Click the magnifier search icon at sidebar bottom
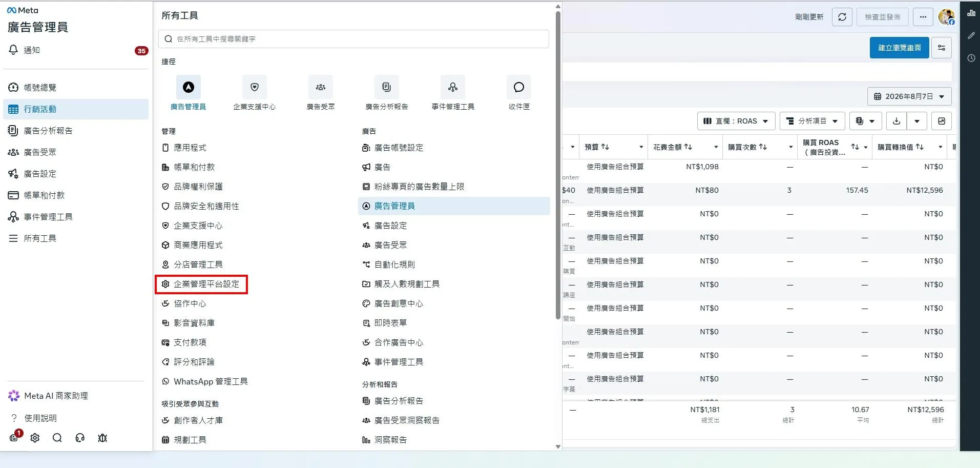 57,438
